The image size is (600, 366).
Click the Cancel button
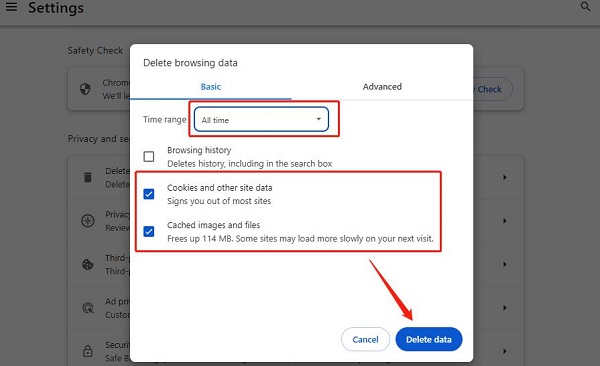tap(365, 339)
